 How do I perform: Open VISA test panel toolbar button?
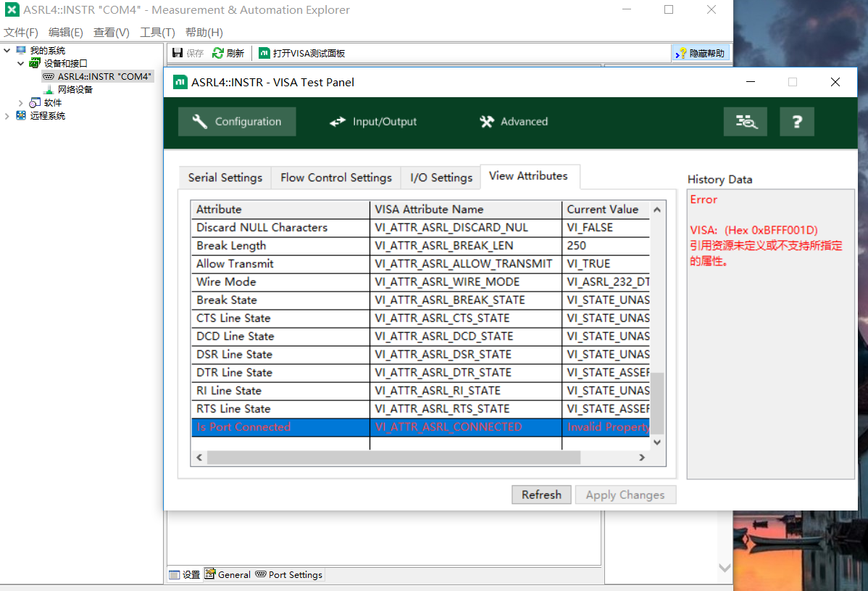pos(301,53)
